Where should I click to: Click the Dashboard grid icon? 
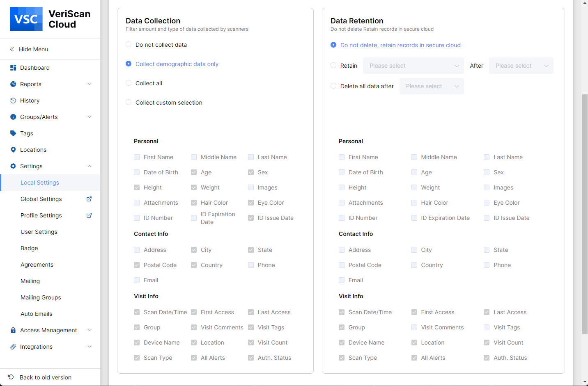coord(13,68)
